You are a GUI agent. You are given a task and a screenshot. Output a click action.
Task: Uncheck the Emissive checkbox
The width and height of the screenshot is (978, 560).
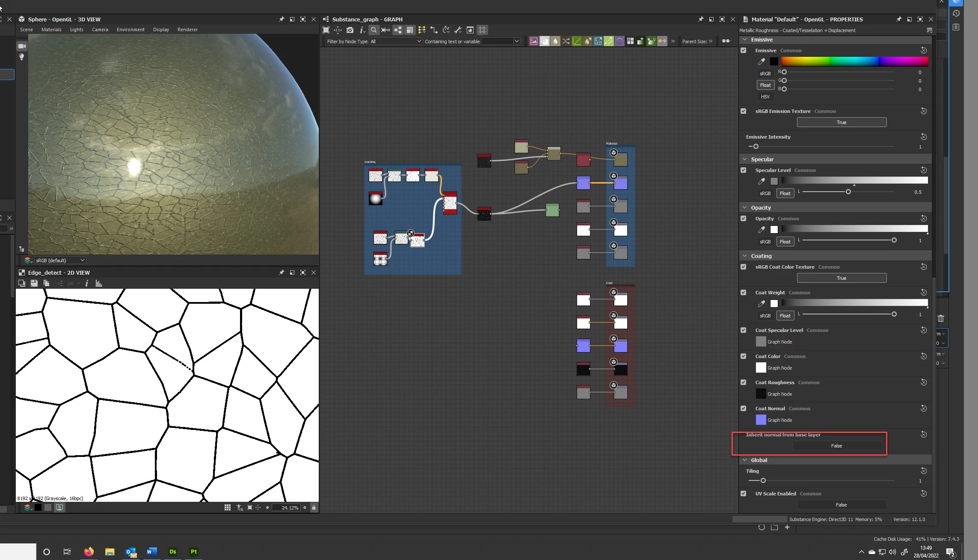point(744,50)
